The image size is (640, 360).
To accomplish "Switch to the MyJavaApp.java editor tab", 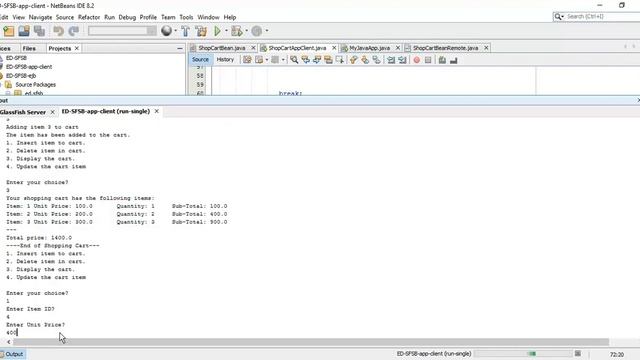I will coord(369,48).
